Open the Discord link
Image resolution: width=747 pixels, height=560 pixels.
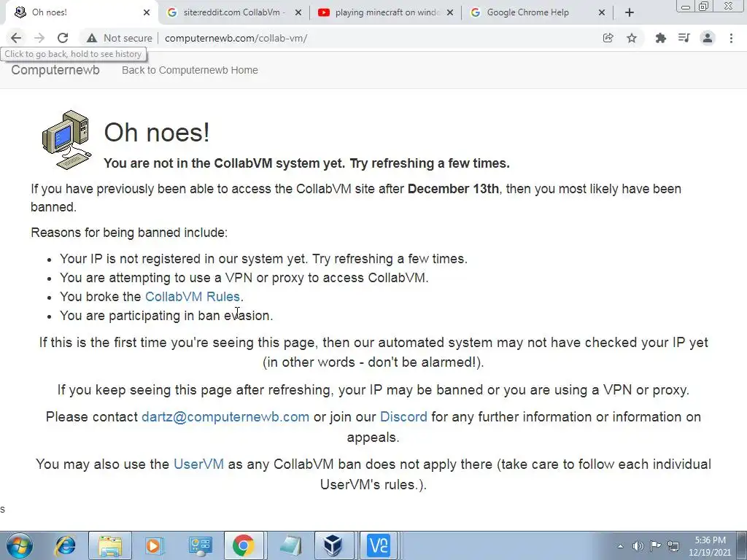point(403,417)
